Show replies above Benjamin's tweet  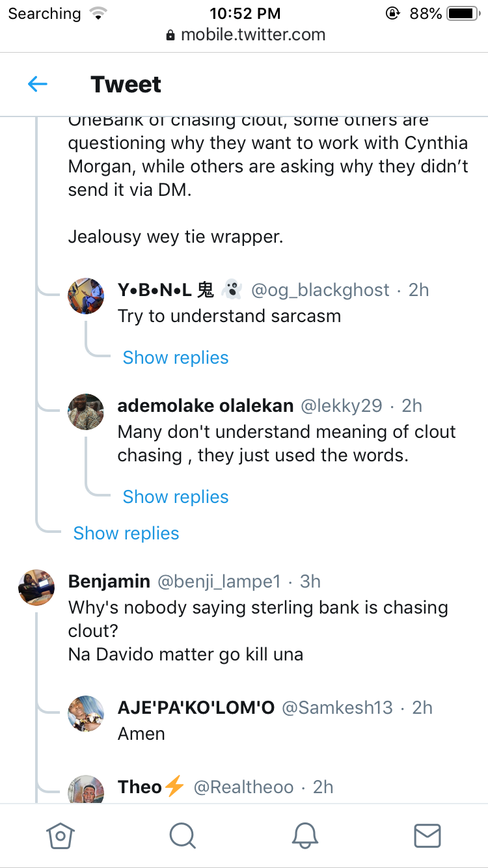[126, 534]
